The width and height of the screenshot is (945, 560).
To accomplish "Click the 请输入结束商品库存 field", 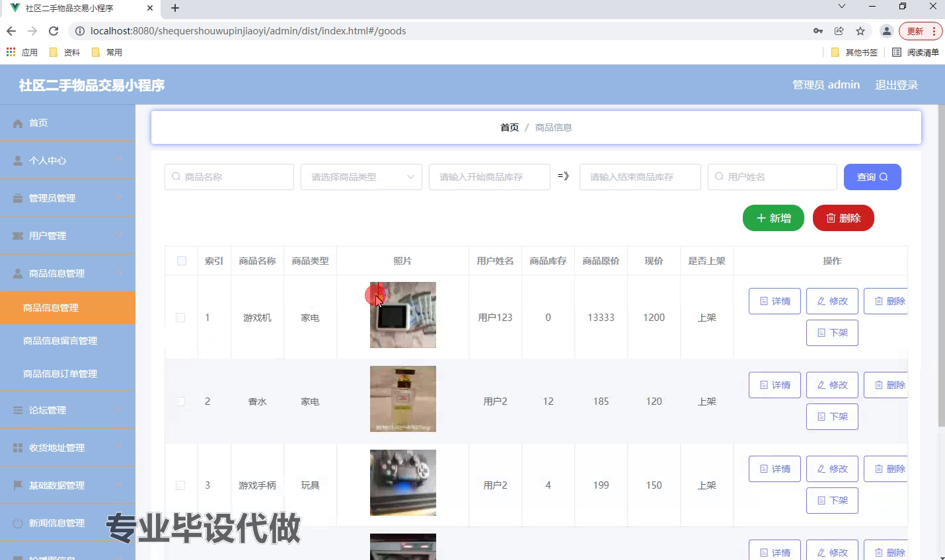I will coord(640,177).
